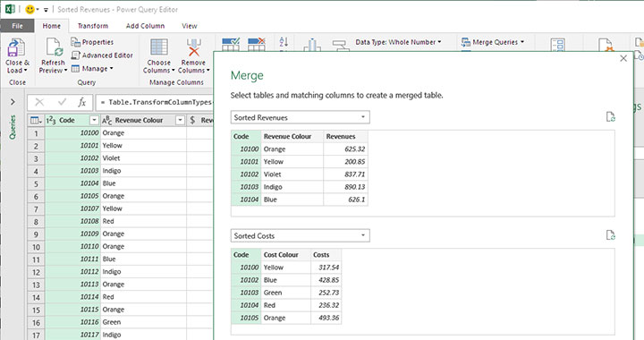Open query Properties
The height and width of the screenshot is (340, 644).
(92, 42)
